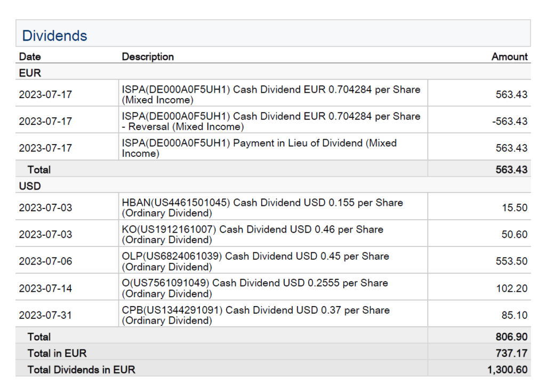
Task: Select the EUR currency group row
Action: 30,73
